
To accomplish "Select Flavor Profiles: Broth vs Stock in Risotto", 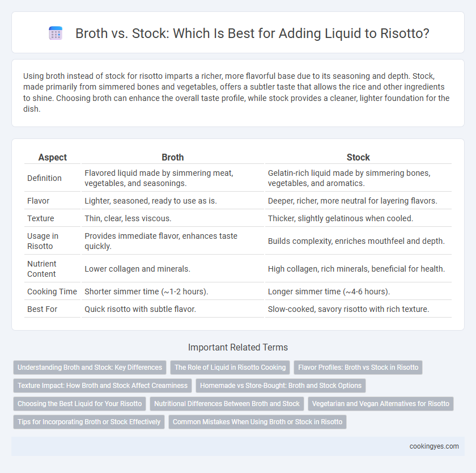I will pos(358,368).
